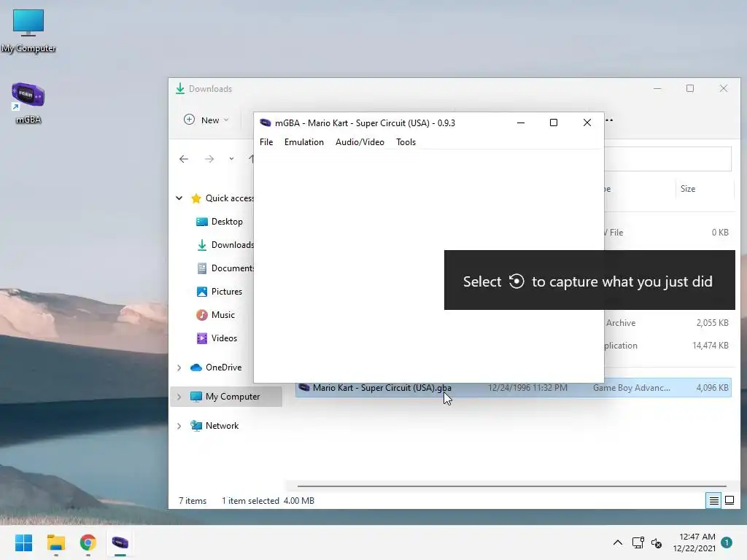The width and height of the screenshot is (747, 560).
Task: Open Desktop in the navigation pane
Action: [x=227, y=222]
